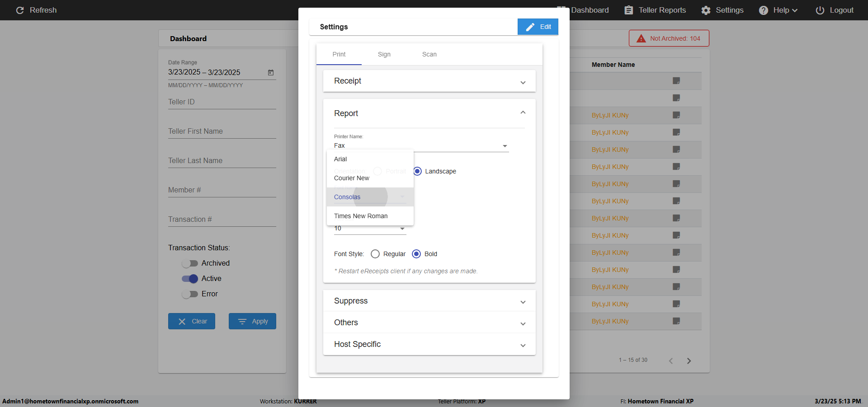The width and height of the screenshot is (868, 407).
Task: Choose Times New Roman from the font list
Action: (370, 216)
